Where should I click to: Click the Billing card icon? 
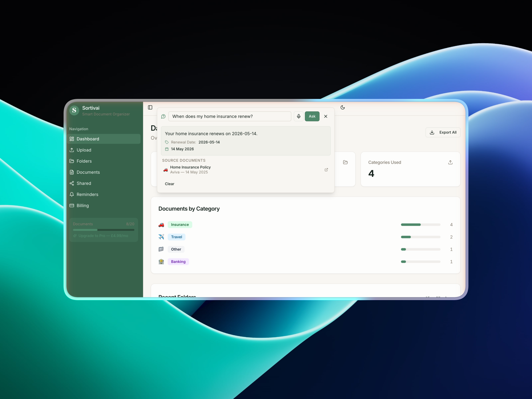72,206
